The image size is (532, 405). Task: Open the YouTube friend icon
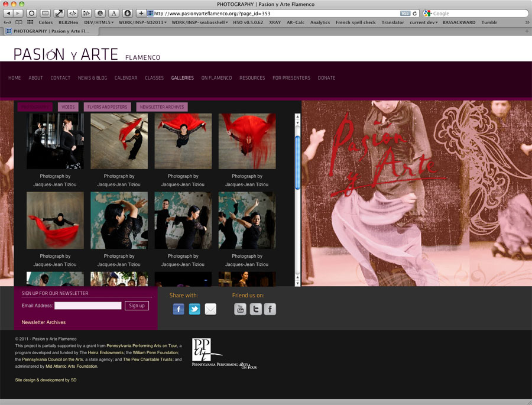point(240,309)
